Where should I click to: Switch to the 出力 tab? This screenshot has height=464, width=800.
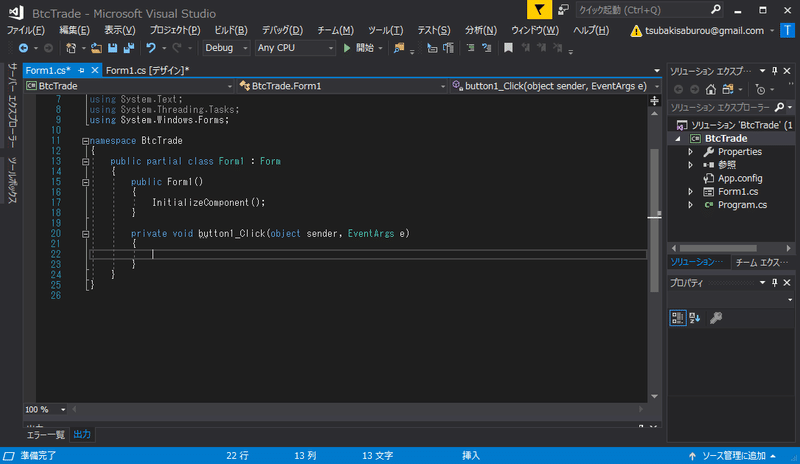pos(82,434)
